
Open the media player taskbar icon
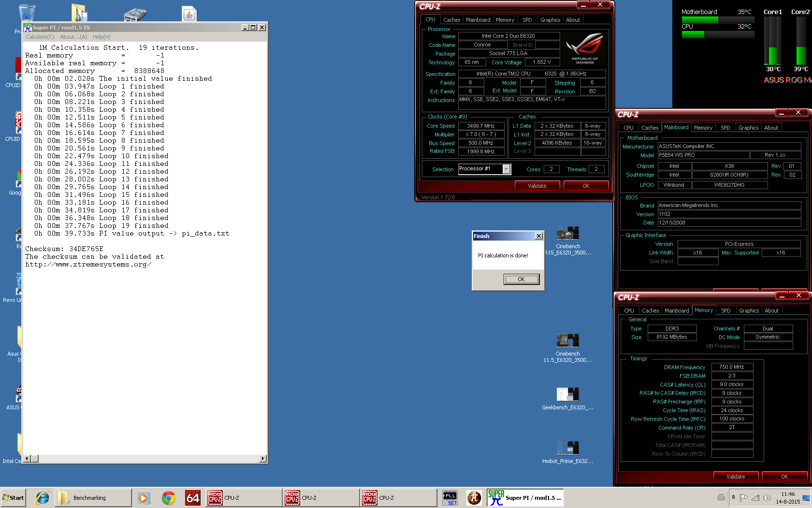pyautogui.click(x=143, y=498)
